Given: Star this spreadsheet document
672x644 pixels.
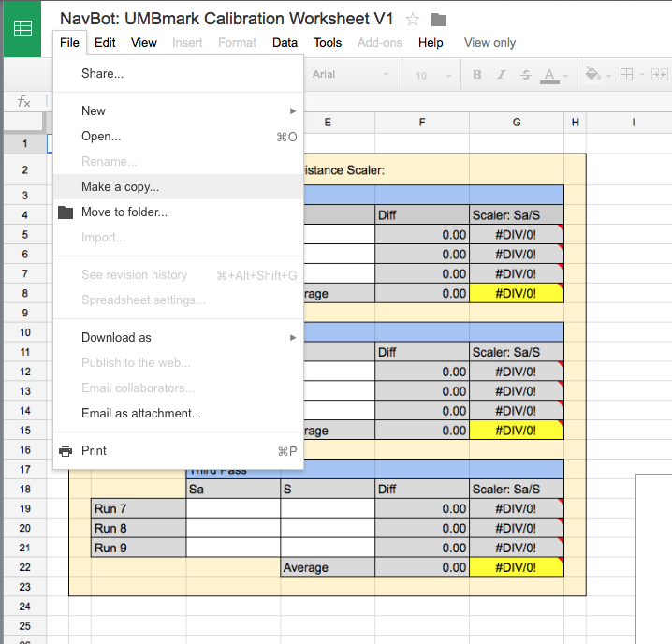Looking at the screenshot, I should (x=413, y=20).
